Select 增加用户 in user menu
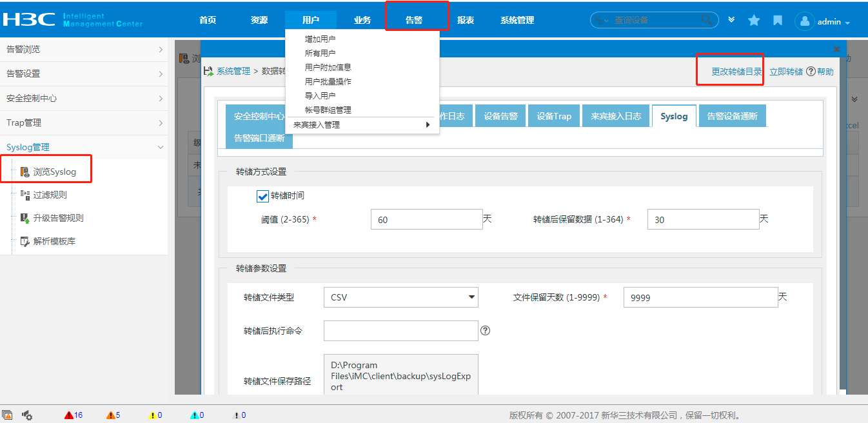868x423 pixels. point(320,39)
